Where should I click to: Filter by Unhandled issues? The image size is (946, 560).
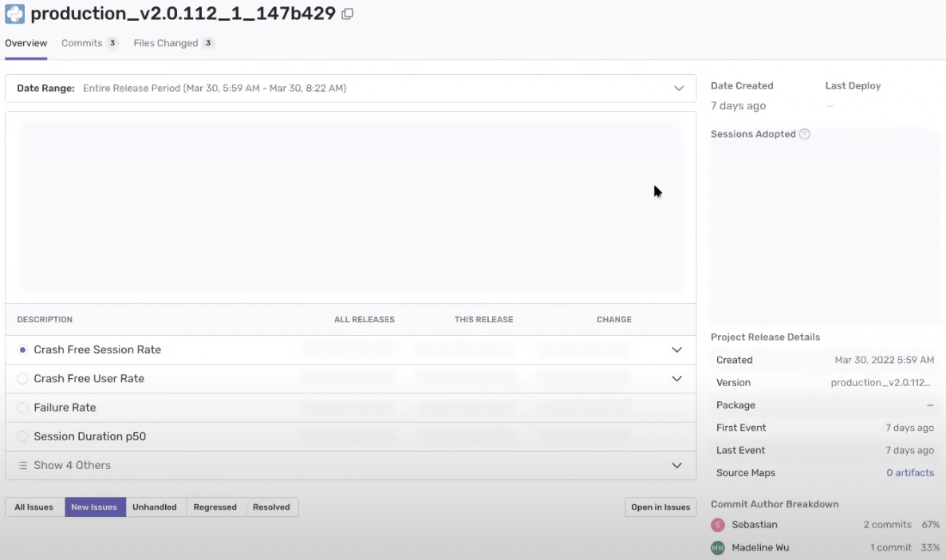(155, 507)
